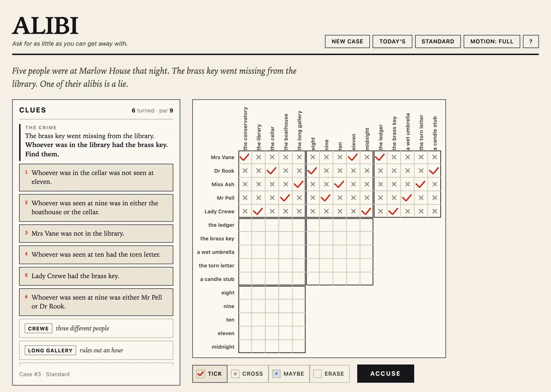This screenshot has height=392, width=551.
Task: Click clue 6 about Mr Pell or Dr Rook
Action: (x=96, y=302)
